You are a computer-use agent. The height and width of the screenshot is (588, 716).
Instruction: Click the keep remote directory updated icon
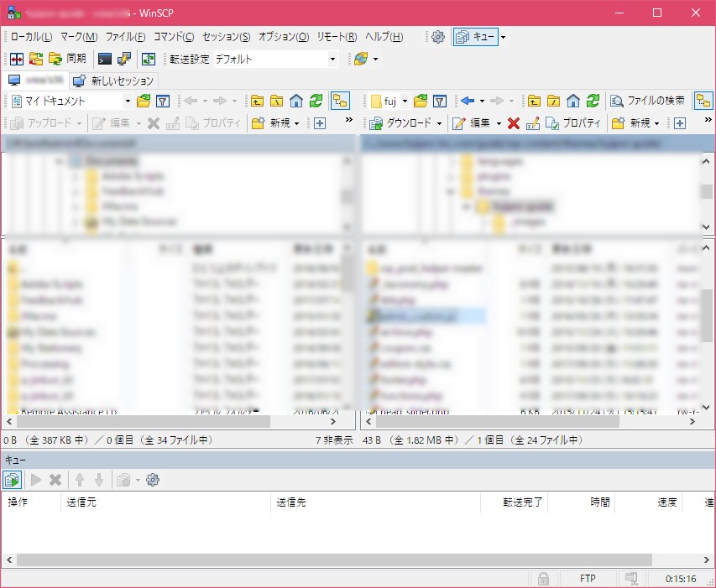(36, 59)
